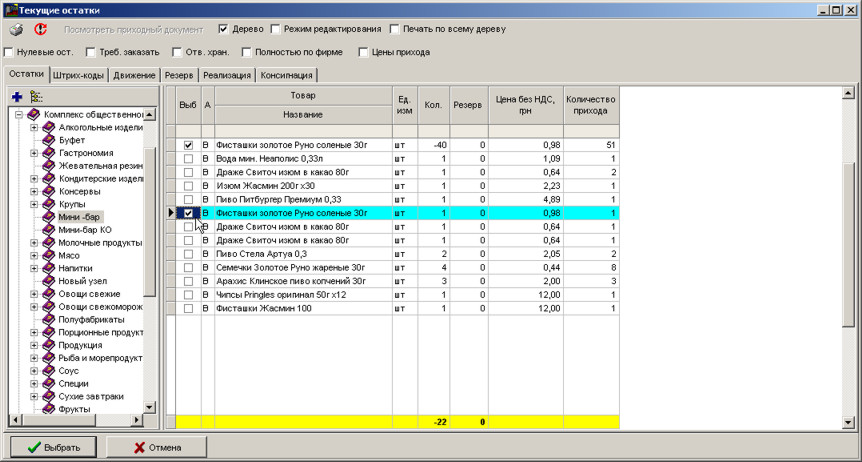The height and width of the screenshot is (462, 862).
Task: Click the book icon next to Мини-бар КО
Action: pyautogui.click(x=49, y=230)
